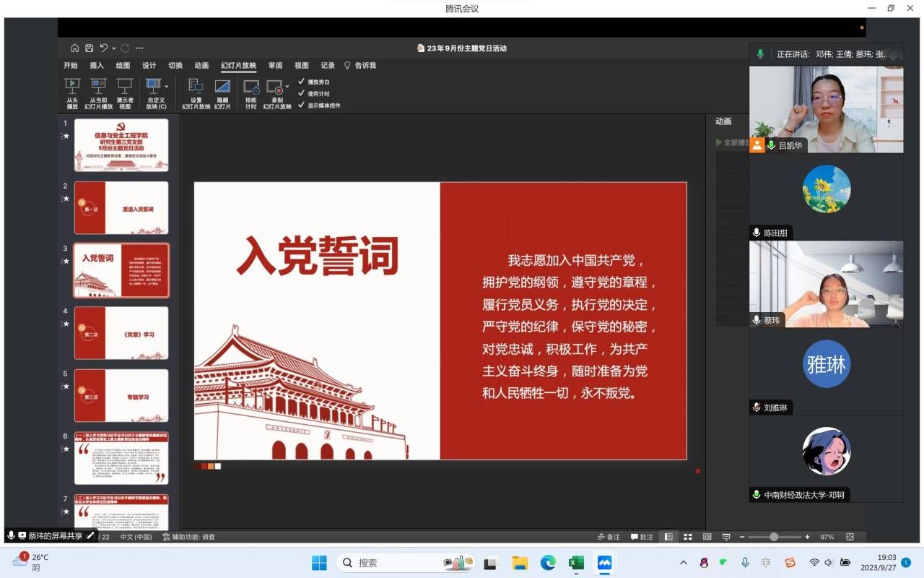
Task: Toggle microphone icon next to 中南财经政法大学-邓轲
Action: click(x=757, y=495)
